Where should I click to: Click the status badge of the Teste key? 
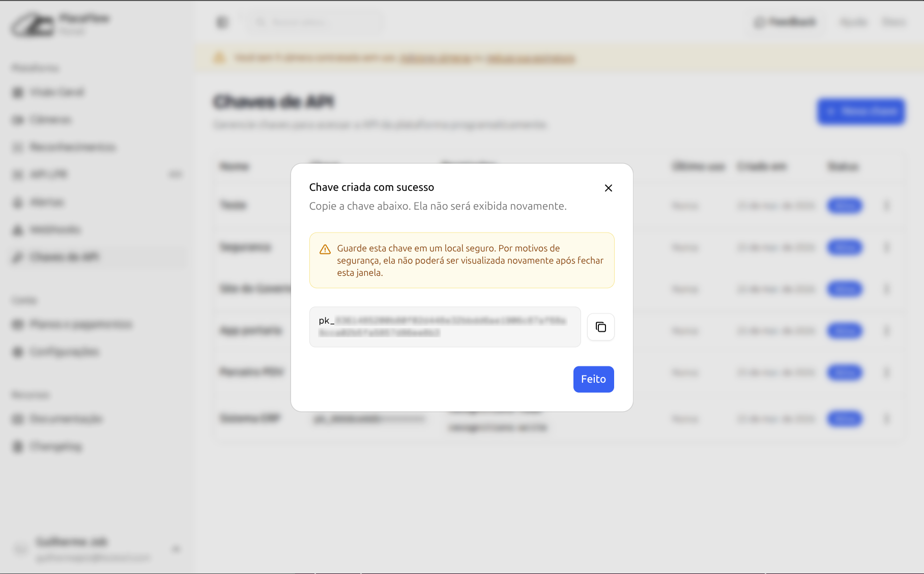pyautogui.click(x=845, y=206)
